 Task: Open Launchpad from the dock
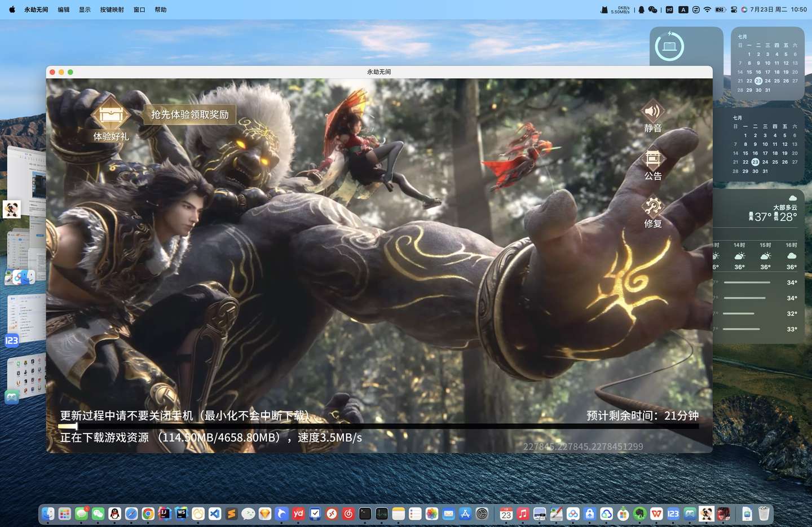65,513
